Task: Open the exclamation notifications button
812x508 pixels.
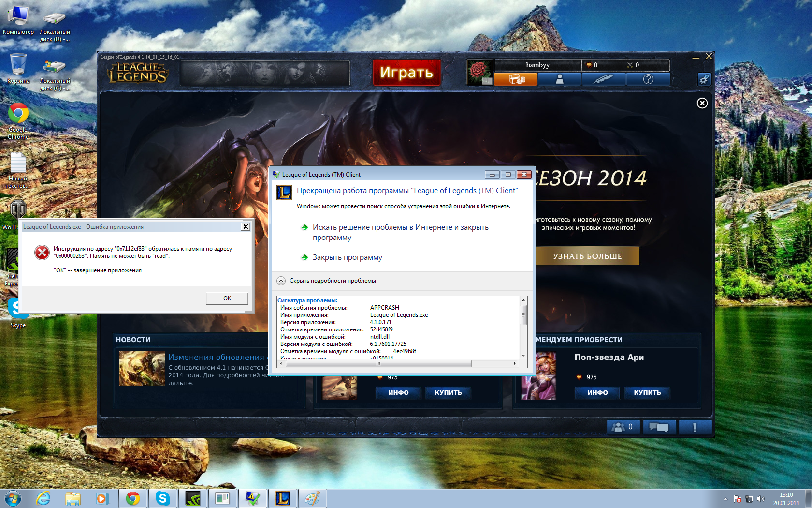Action: 695,427
